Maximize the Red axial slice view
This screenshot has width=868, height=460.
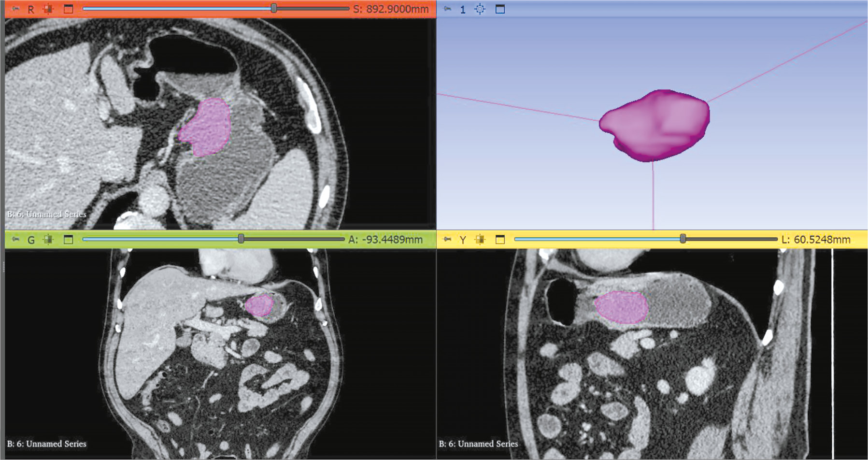[69, 9]
